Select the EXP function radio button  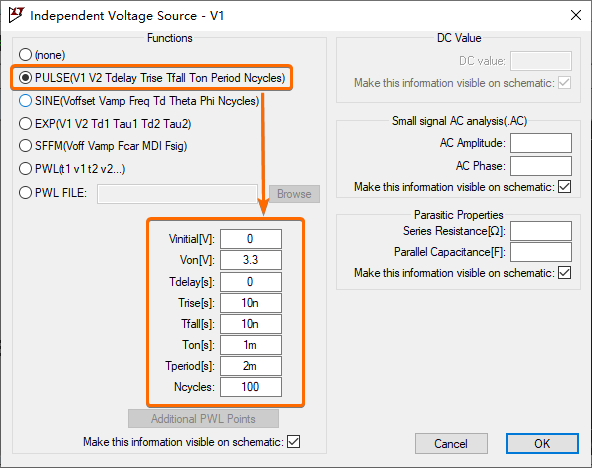(x=25, y=123)
